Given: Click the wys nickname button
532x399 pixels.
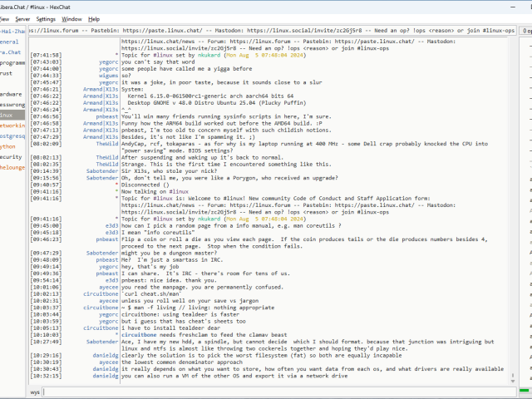Looking at the screenshot, I should tap(35, 391).
